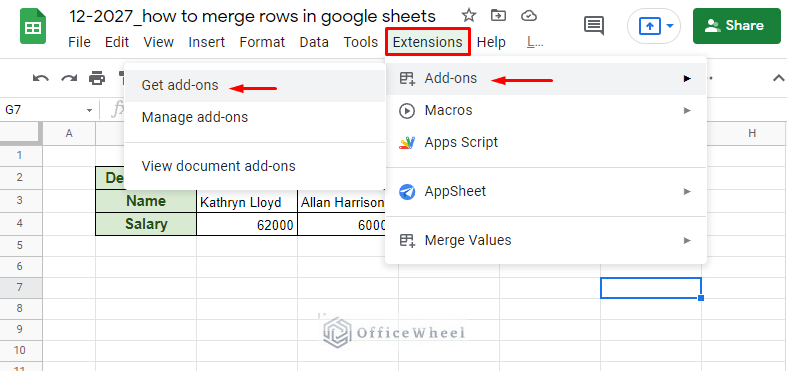Screen dimensions: 787x371
Task: Expand the AppSheet submenu
Action: pos(546,191)
